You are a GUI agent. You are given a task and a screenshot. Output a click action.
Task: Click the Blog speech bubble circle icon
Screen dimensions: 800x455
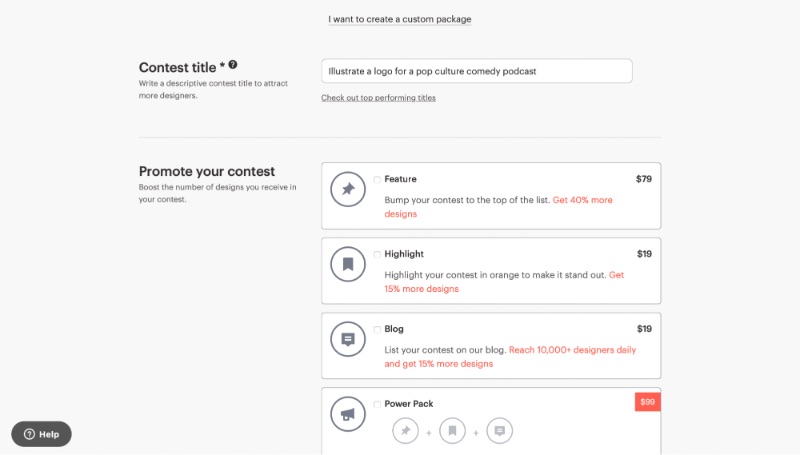pyautogui.click(x=348, y=339)
